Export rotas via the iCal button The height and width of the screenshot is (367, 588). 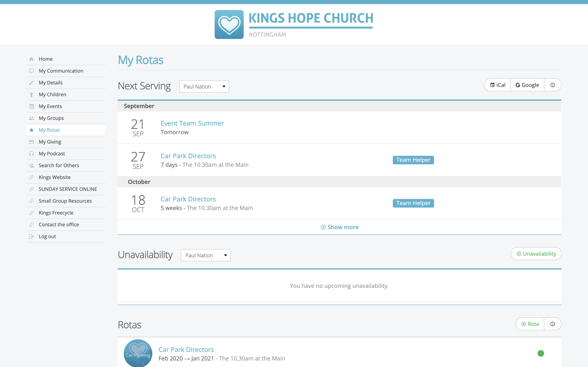497,85
